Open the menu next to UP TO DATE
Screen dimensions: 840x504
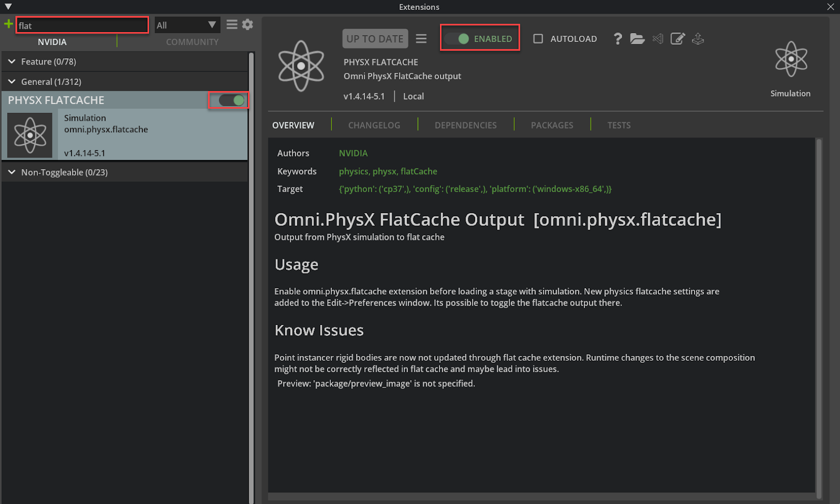coord(421,38)
